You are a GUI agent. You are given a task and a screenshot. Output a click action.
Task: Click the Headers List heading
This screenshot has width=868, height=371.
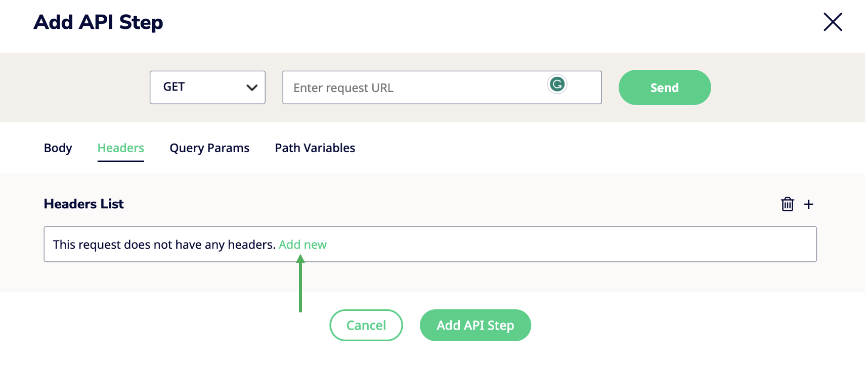tap(84, 204)
